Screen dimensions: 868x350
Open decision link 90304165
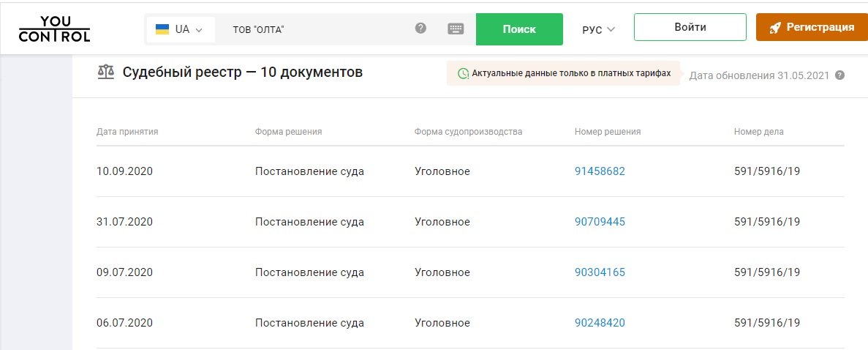click(600, 272)
